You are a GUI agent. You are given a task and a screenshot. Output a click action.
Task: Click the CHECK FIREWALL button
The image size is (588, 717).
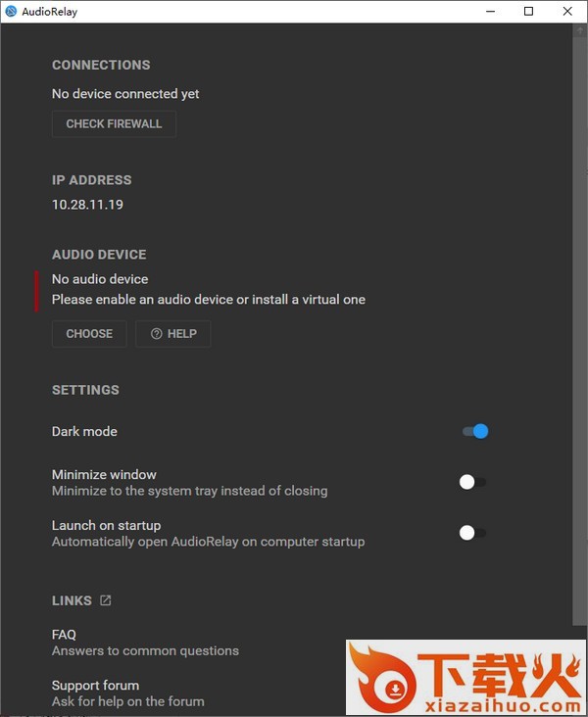(x=114, y=124)
